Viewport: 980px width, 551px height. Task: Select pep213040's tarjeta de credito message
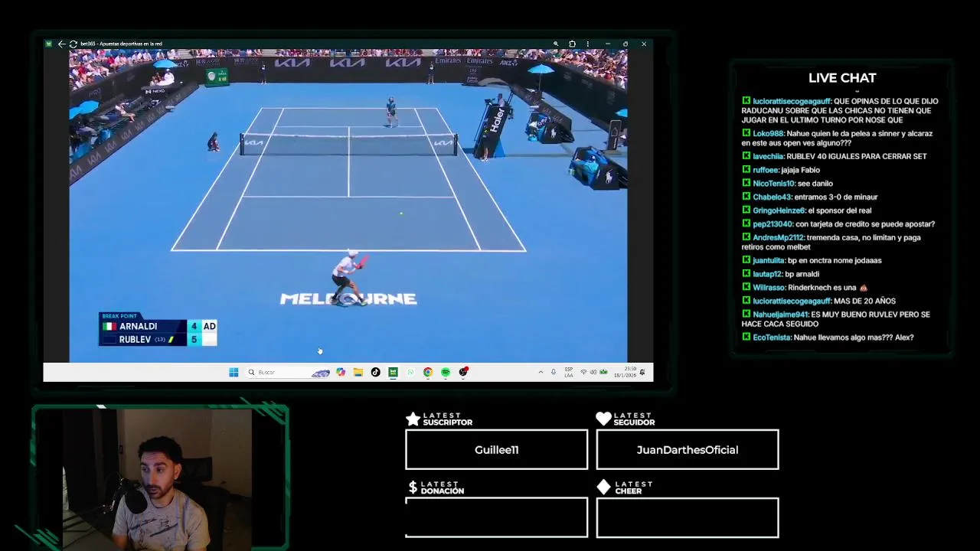838,224
